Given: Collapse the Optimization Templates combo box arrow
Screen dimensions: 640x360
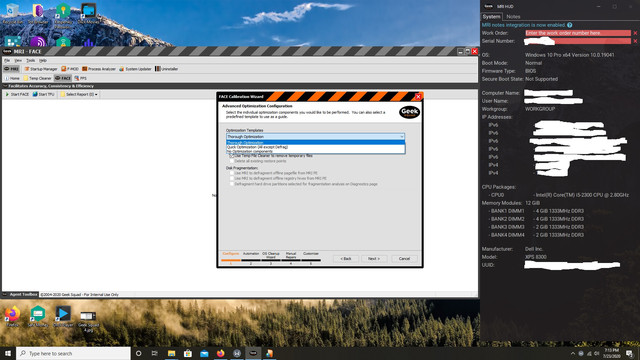Looking at the screenshot, I should pos(402,137).
